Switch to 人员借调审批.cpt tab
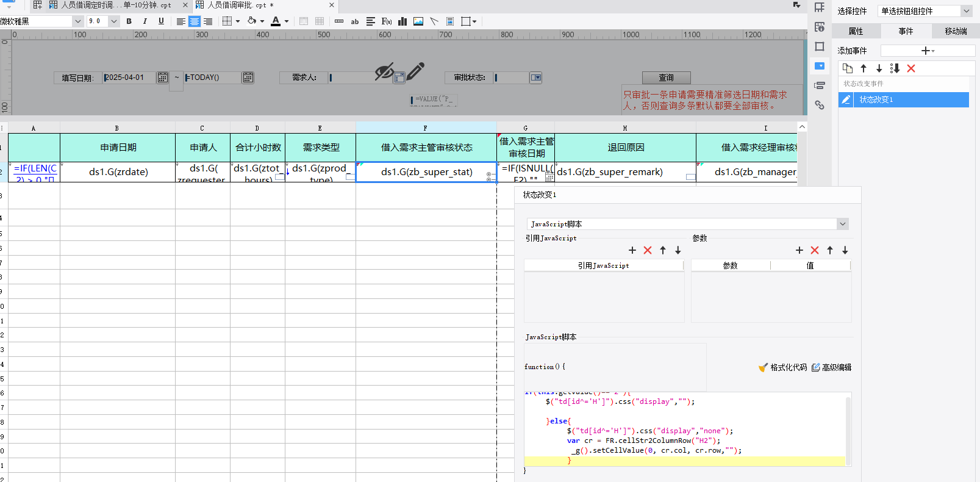This screenshot has width=980, height=482. pyautogui.click(x=239, y=5)
